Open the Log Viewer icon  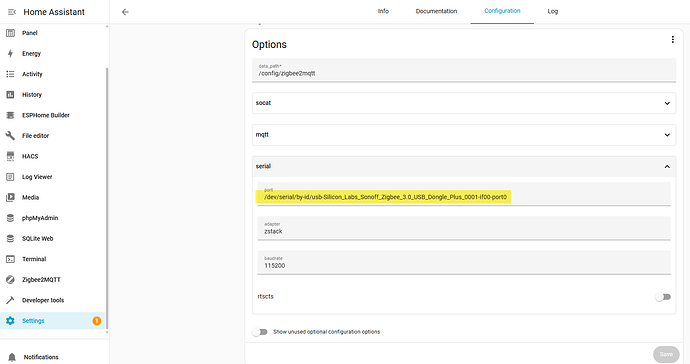(x=10, y=177)
